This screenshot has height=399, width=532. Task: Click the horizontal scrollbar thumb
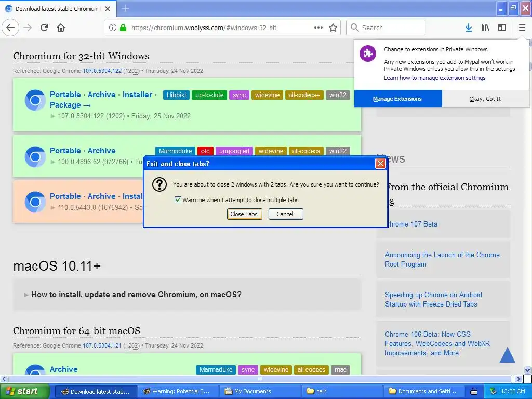pyautogui.click(x=260, y=379)
